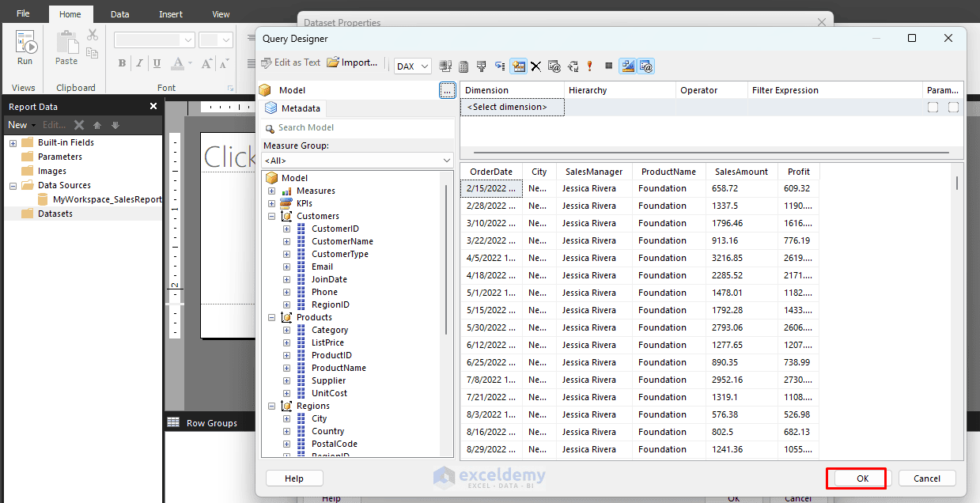Collapse the Regions table node

coord(272,406)
